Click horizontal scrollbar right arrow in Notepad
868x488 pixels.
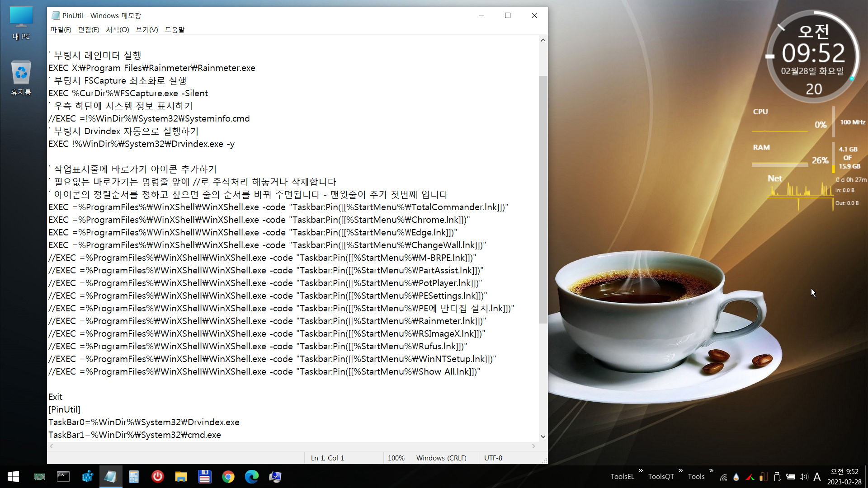pyautogui.click(x=533, y=446)
